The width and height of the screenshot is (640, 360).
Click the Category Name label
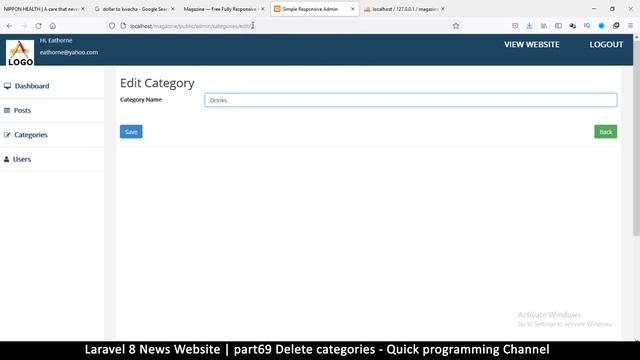pyautogui.click(x=141, y=100)
